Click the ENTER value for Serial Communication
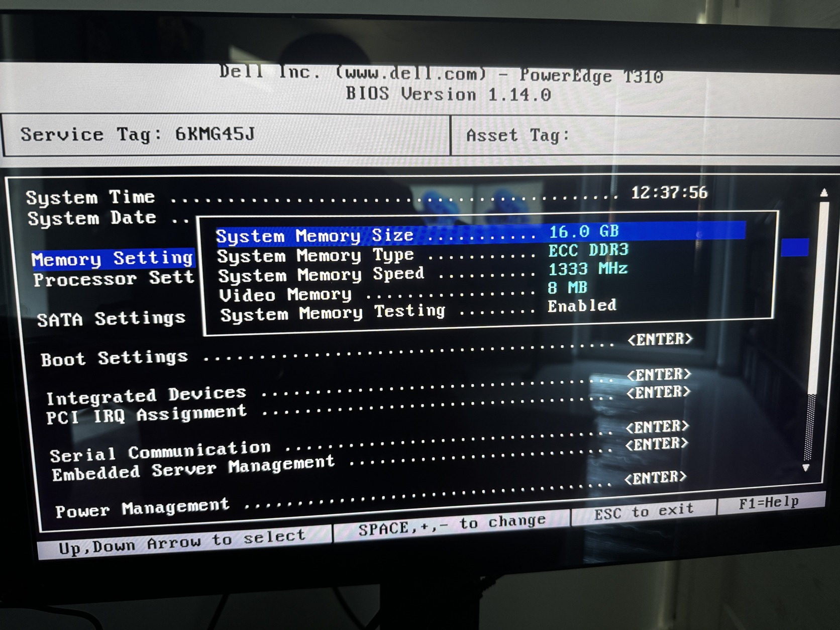Viewport: 840px width, 630px height. coord(657,427)
